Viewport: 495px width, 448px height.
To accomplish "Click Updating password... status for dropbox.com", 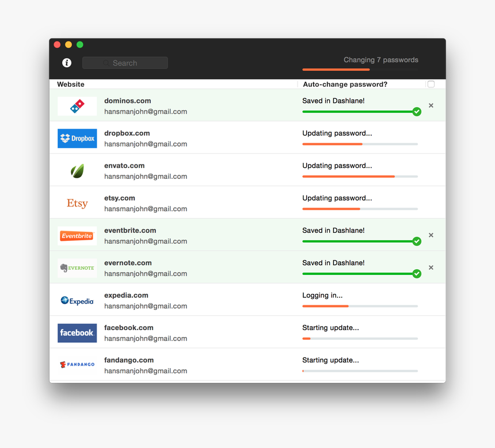I will pyautogui.click(x=337, y=133).
